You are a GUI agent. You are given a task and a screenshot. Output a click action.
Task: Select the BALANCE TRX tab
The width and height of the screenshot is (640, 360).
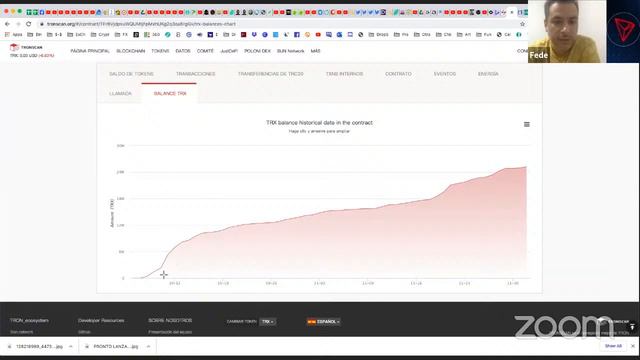170,93
